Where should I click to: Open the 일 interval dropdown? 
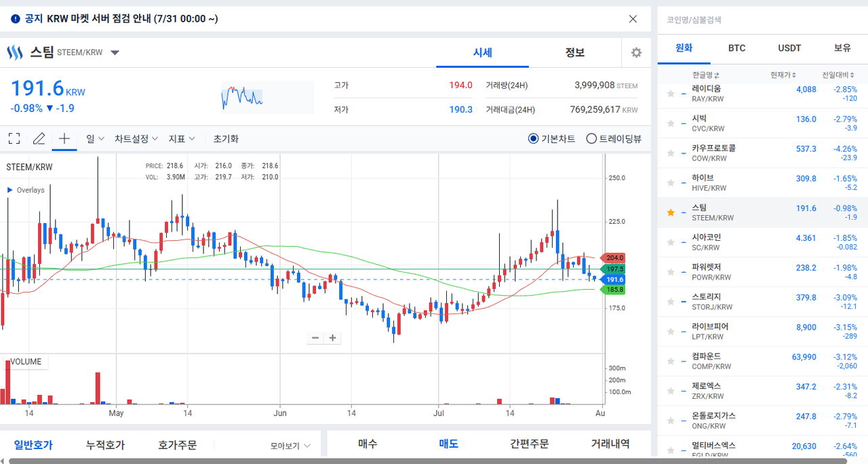(95, 138)
